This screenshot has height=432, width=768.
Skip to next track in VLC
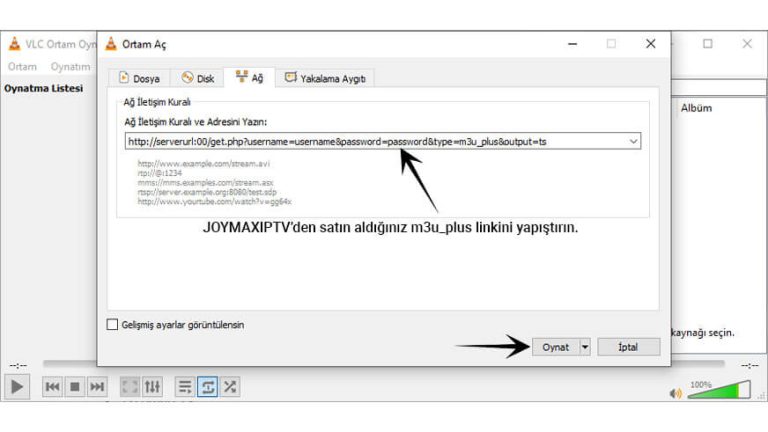click(96, 387)
